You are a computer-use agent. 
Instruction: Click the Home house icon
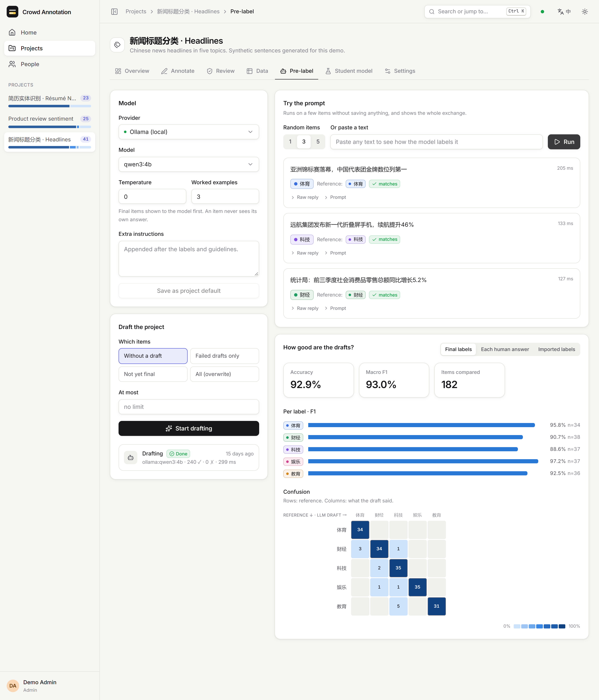pos(12,32)
